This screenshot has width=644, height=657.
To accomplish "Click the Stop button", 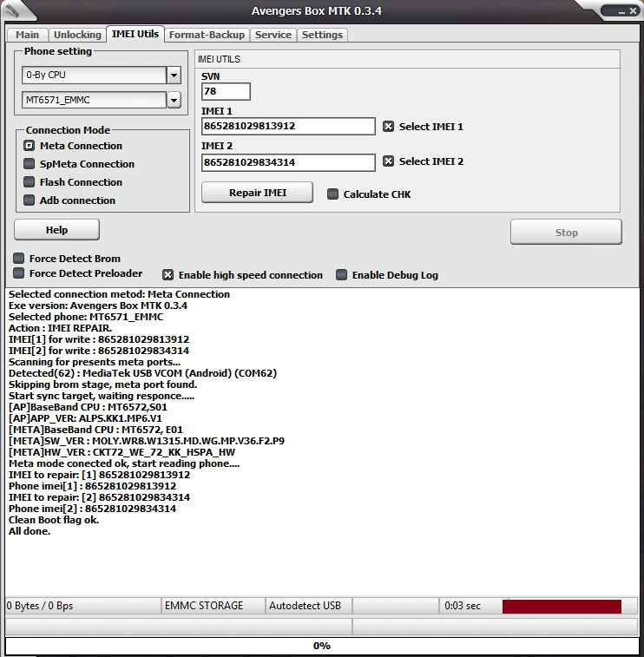I will [x=566, y=232].
